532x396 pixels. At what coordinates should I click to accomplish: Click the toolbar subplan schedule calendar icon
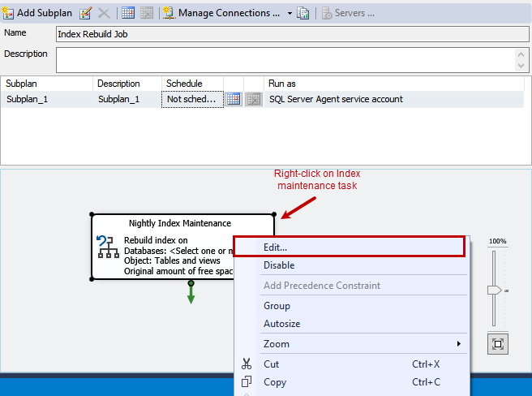pos(127,13)
